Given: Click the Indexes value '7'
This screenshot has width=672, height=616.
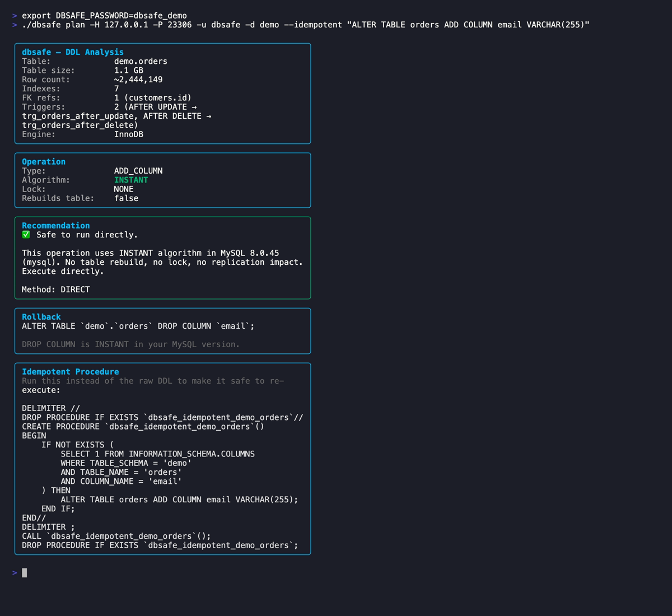Looking at the screenshot, I should click(x=116, y=88).
